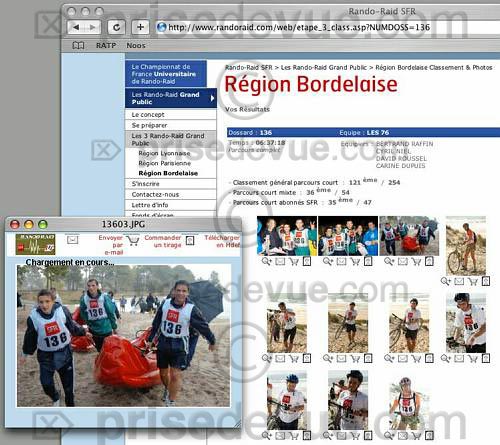The height and width of the screenshot is (445, 500).
Task: Zoom the blue helmet cyclist photo
Action: (267, 435)
